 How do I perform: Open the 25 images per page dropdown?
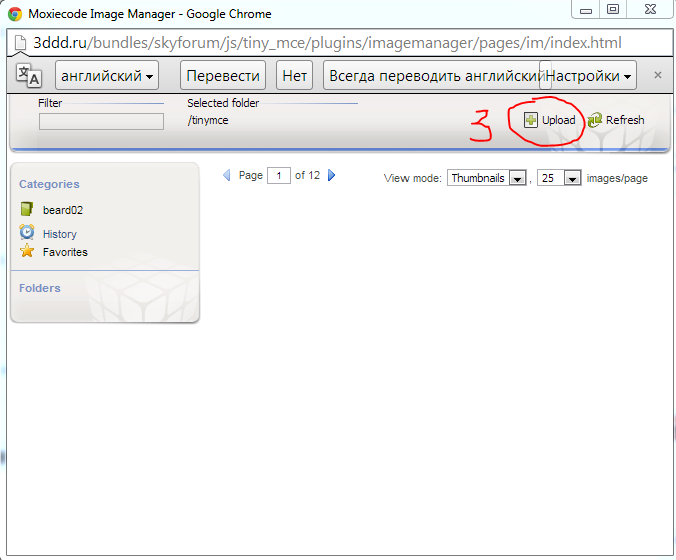pos(559,178)
